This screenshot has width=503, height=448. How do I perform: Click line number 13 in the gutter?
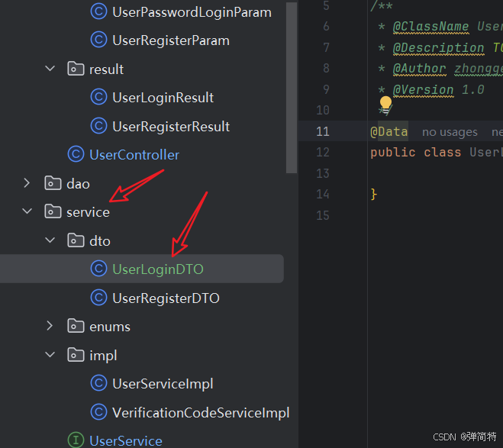click(x=323, y=173)
